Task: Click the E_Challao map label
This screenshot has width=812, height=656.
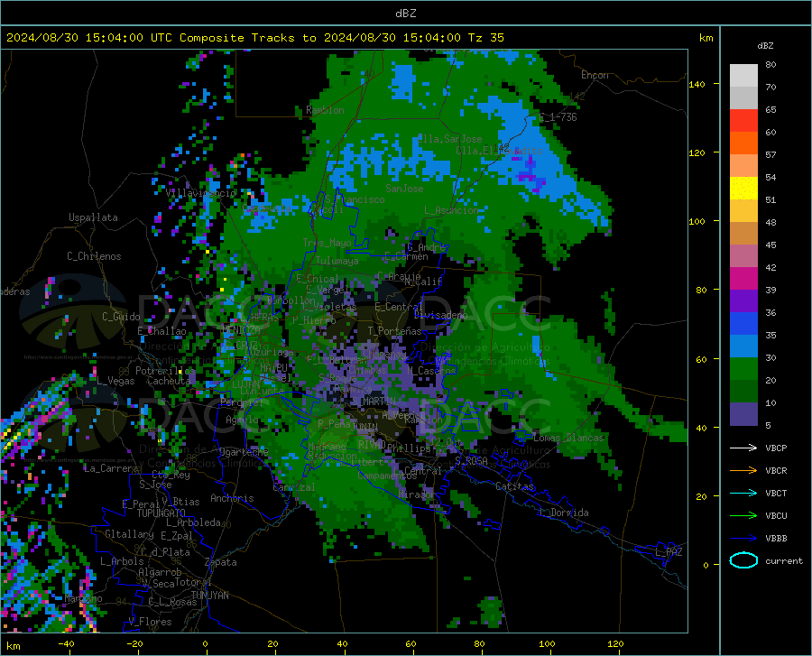Action: 162,331
